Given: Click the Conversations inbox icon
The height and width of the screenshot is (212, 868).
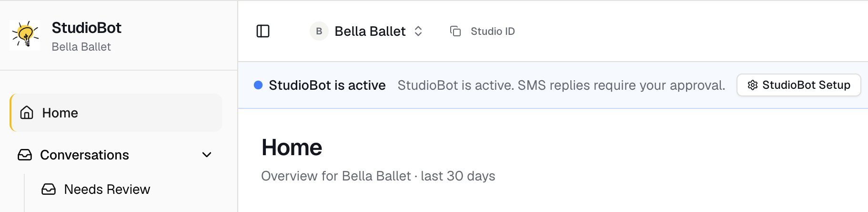Looking at the screenshot, I should (x=25, y=155).
